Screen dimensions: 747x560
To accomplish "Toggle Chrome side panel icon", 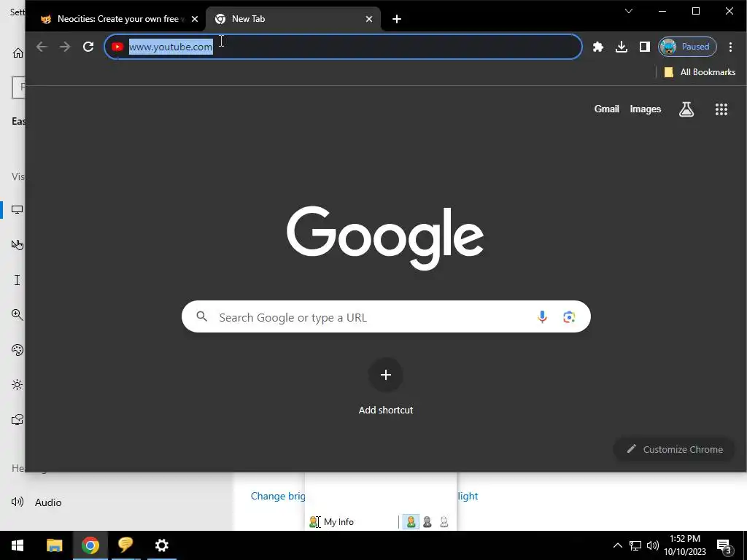I will pyautogui.click(x=645, y=47).
